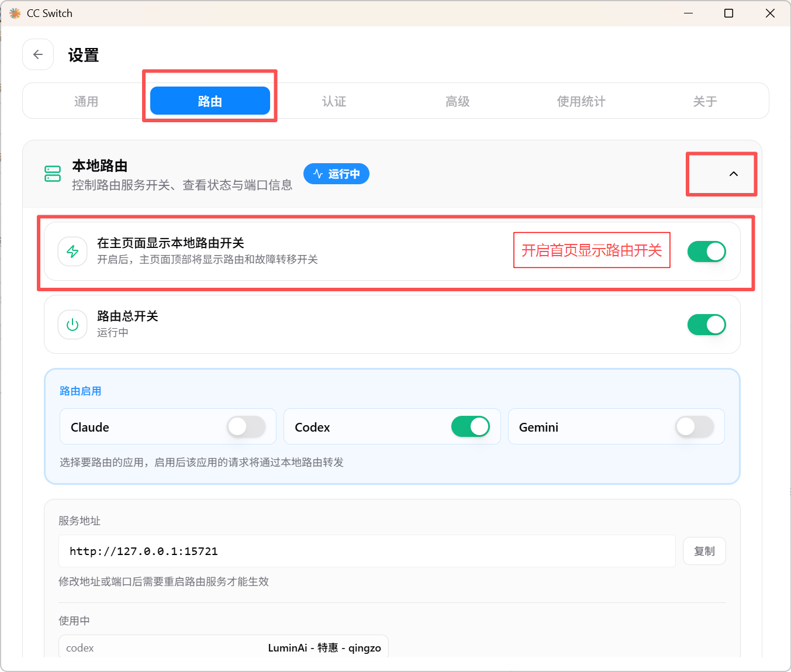
Task: Click the CC Switch app logo icon
Action: [x=15, y=13]
